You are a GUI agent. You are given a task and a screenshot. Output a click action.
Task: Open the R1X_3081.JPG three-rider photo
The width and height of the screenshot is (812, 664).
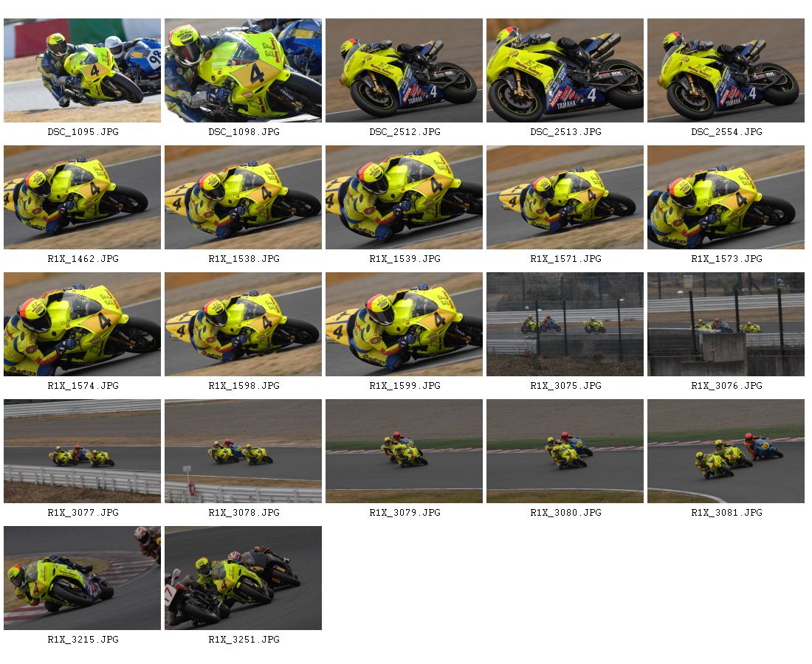(726, 451)
